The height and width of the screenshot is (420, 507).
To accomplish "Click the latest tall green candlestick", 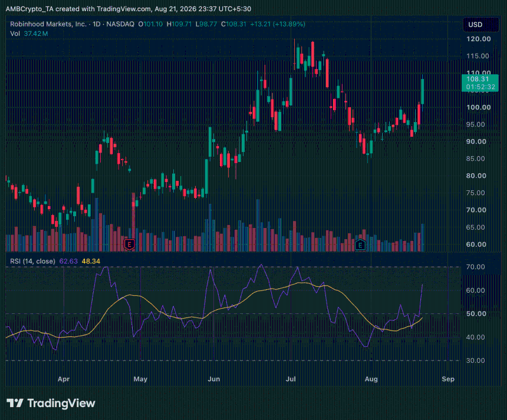I will click(422, 91).
